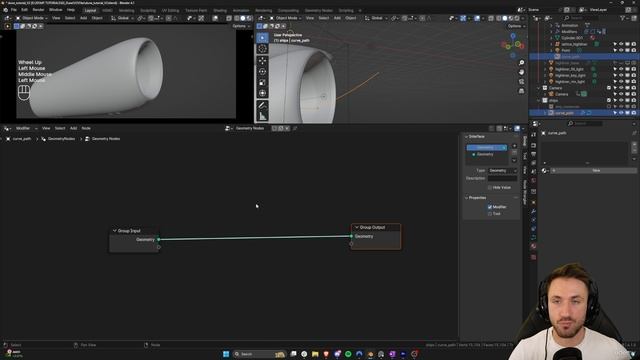Viewport: 640px width, 360px height.
Task: Open Global orientation dropdown in left viewport
Action: pos(122,18)
